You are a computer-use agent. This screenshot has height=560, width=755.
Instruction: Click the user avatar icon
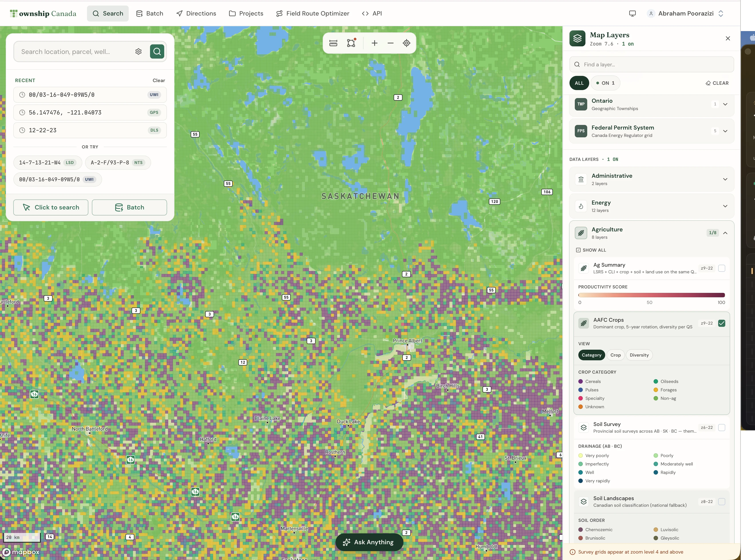pos(651,14)
